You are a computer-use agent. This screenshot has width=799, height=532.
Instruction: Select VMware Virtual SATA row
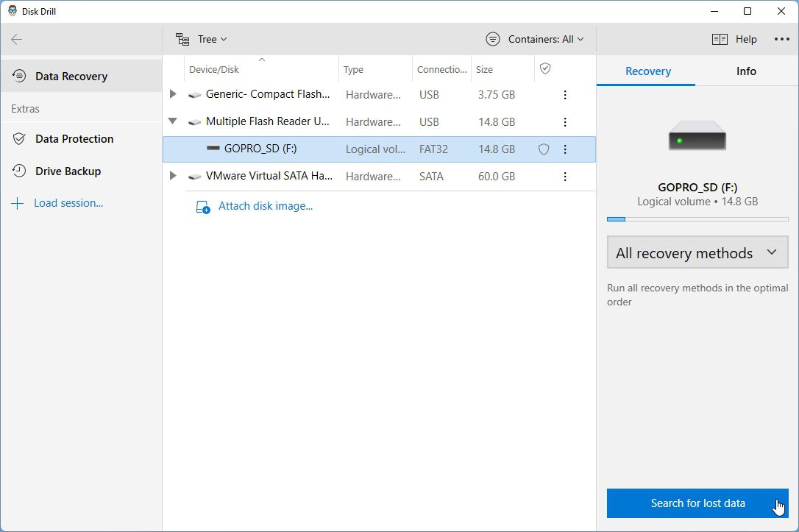(x=379, y=177)
